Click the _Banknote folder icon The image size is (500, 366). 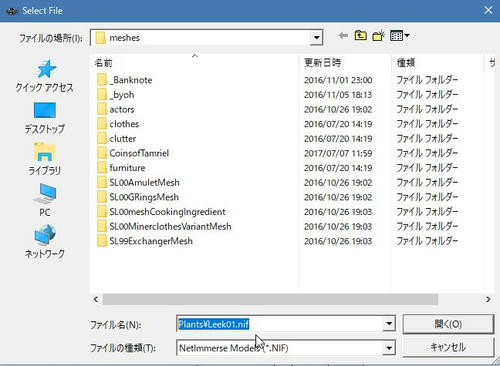[x=102, y=80]
